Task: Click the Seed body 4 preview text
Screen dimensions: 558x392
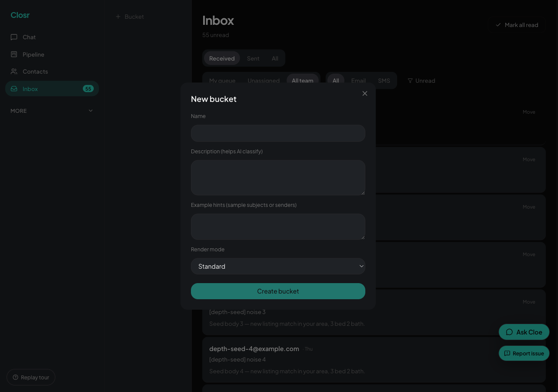Action: [x=287, y=371]
